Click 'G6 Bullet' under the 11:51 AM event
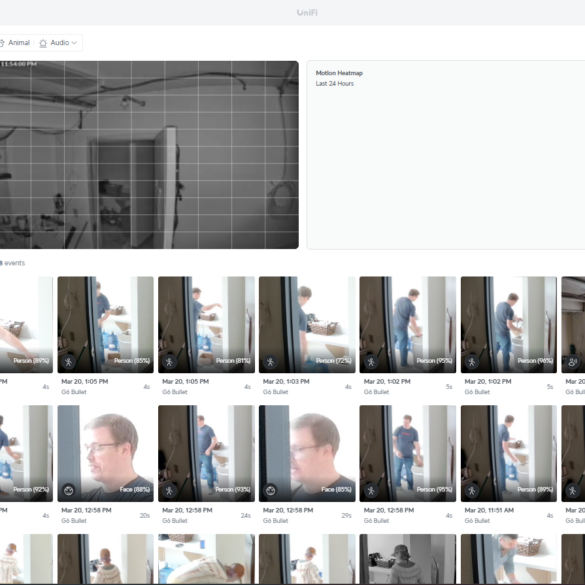This screenshot has height=585, width=585. click(477, 521)
